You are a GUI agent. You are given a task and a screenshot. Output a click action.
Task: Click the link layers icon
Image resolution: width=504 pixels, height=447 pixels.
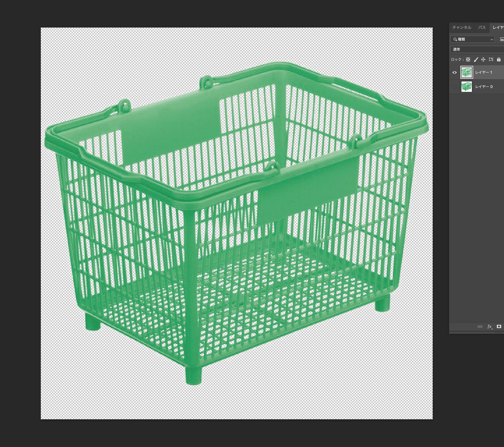tap(480, 327)
